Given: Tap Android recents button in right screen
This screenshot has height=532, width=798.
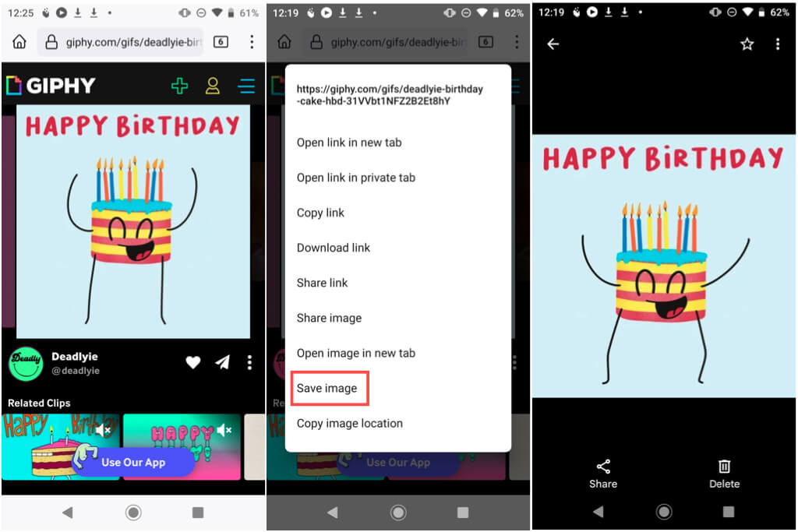Looking at the screenshot, I should click(x=729, y=512).
